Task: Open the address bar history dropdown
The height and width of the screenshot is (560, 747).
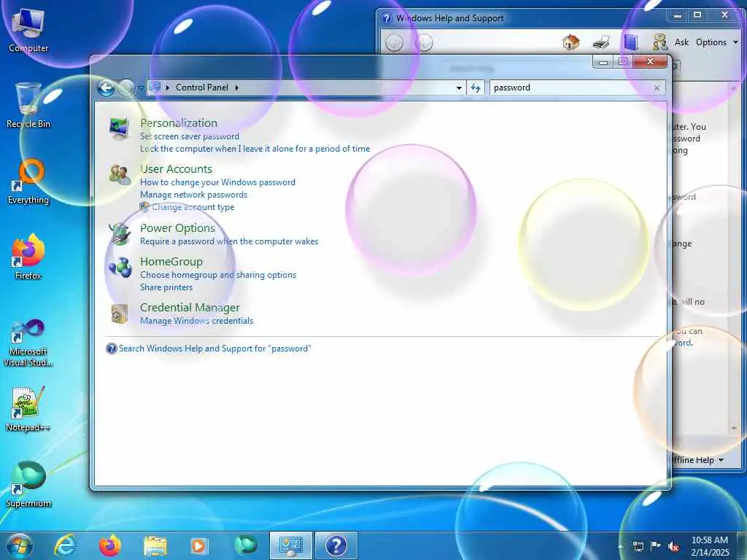Action: (x=459, y=87)
